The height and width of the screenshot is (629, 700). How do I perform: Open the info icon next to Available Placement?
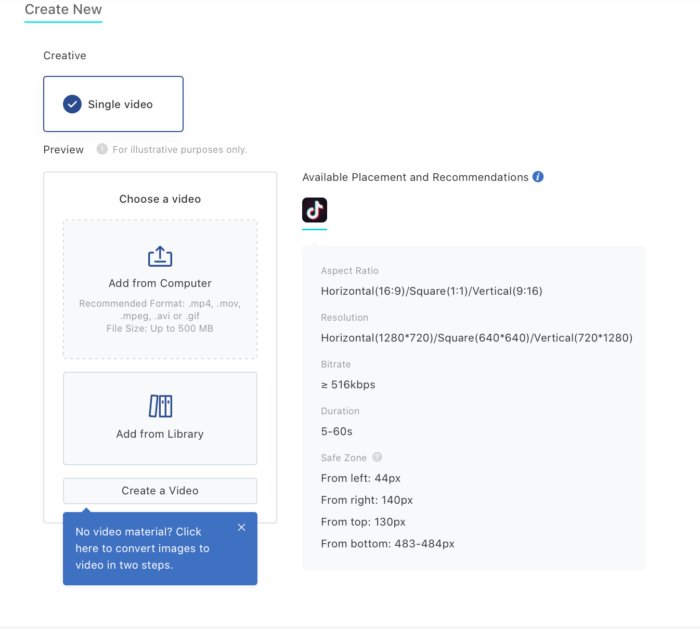pos(538,177)
